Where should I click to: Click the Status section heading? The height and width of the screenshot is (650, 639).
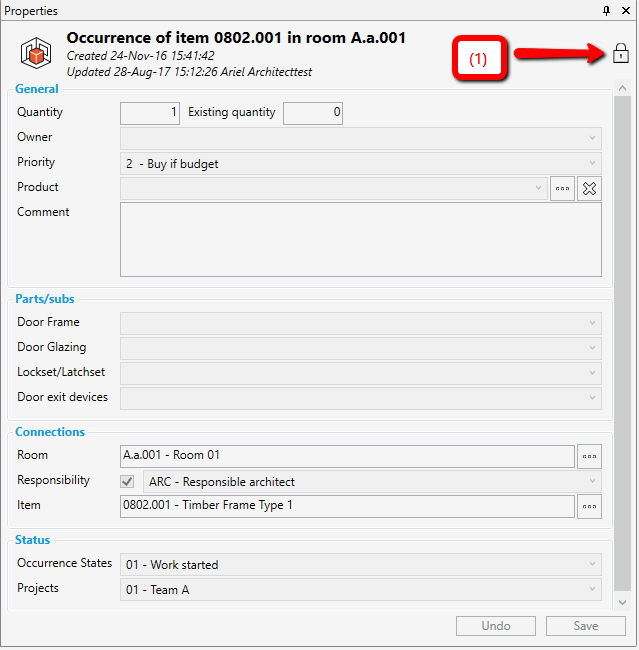pos(32,540)
